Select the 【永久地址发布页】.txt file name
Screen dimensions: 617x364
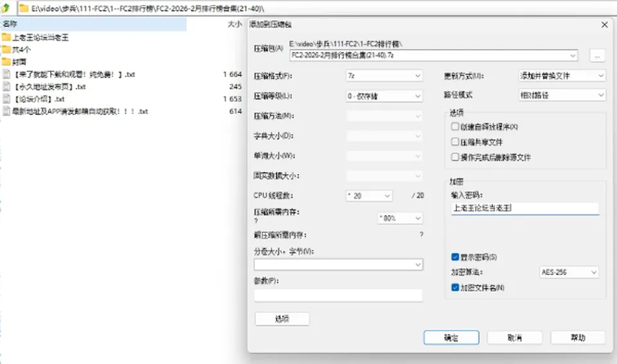49,87
